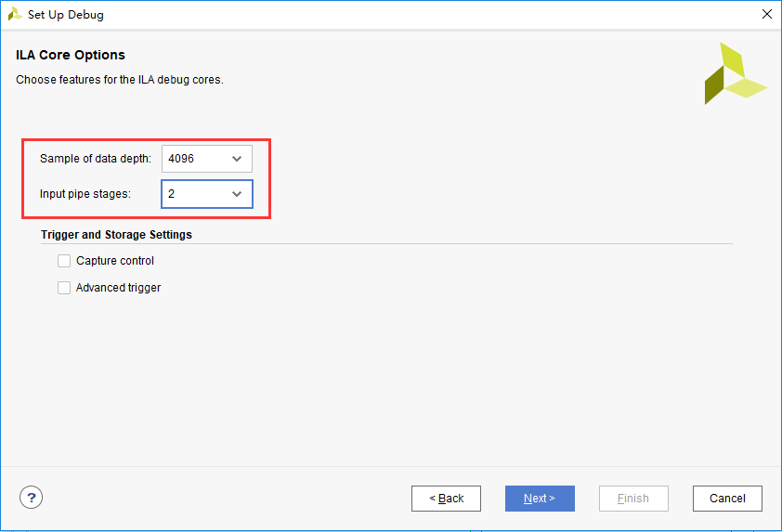
Task: Click the Vivado logo in title bar
Action: pos(15,15)
